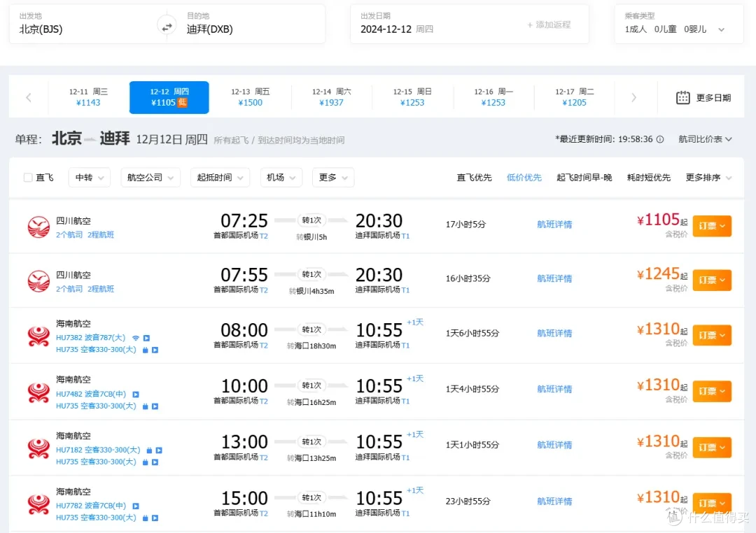Expand 更多排序 sort options
The image size is (756, 533).
click(708, 178)
